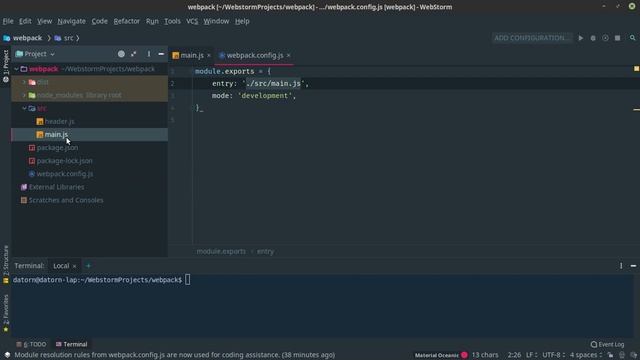The image size is (640, 360).
Task: Open the Project view dropdown
Action: click(x=35, y=54)
